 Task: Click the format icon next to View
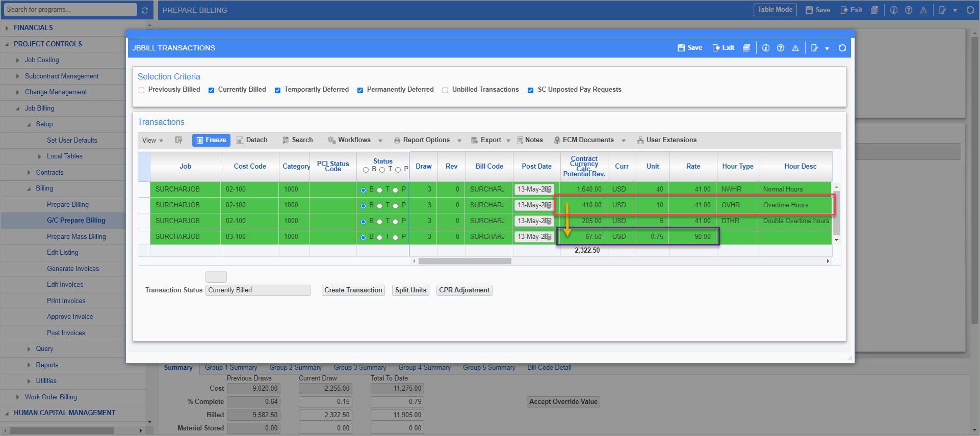click(179, 140)
